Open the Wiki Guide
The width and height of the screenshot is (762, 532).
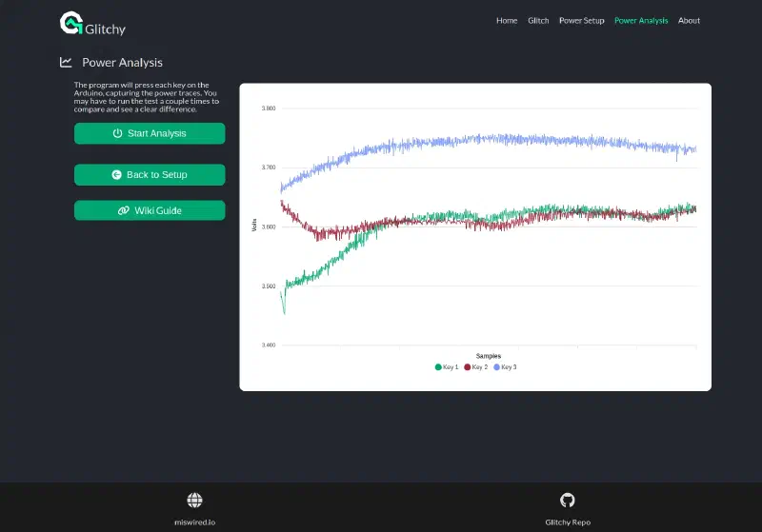150,210
